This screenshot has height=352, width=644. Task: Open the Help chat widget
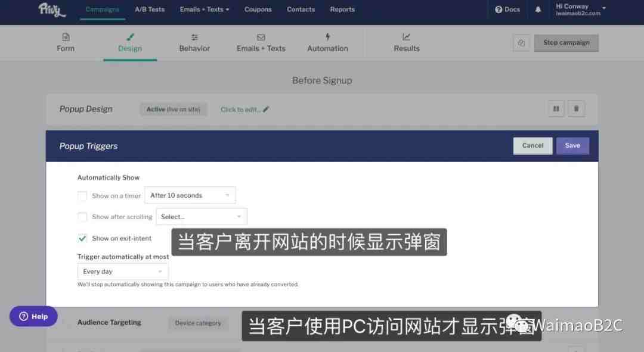[33, 316]
